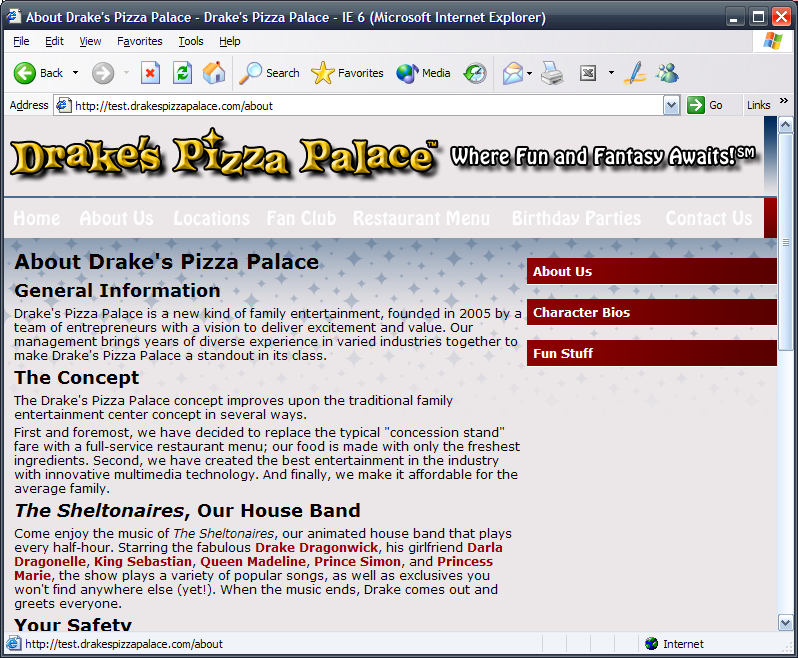Open the Media globe button
The image size is (798, 658).
423,73
